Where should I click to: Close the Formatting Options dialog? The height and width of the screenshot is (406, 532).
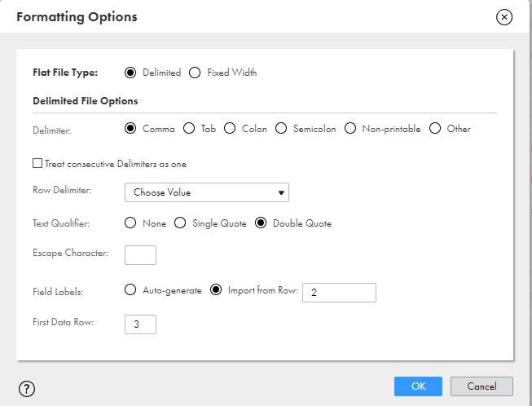click(504, 17)
